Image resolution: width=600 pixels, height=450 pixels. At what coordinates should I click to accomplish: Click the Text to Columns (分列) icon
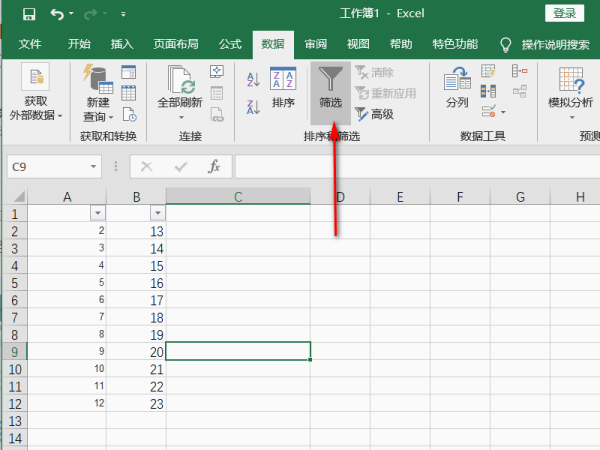[x=457, y=88]
